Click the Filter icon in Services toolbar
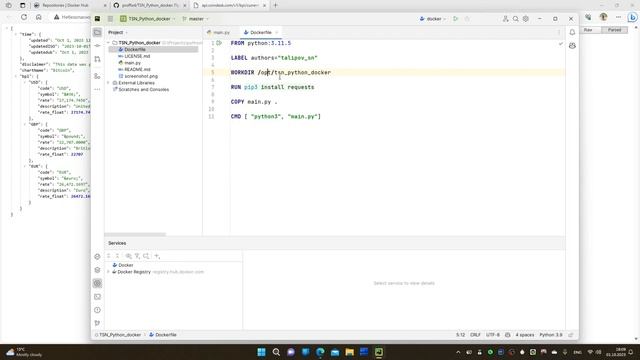640x360 pixels. pyautogui.click(x=137, y=256)
